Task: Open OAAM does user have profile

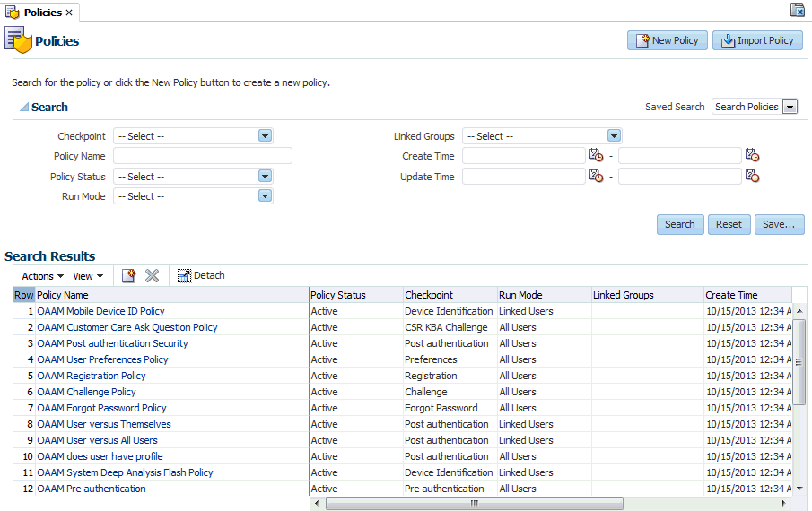Action: pyautogui.click(x=100, y=456)
